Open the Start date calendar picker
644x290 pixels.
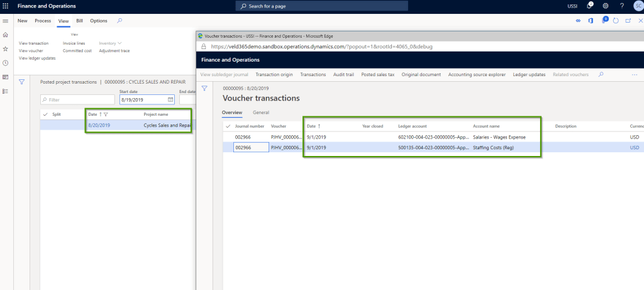click(170, 99)
